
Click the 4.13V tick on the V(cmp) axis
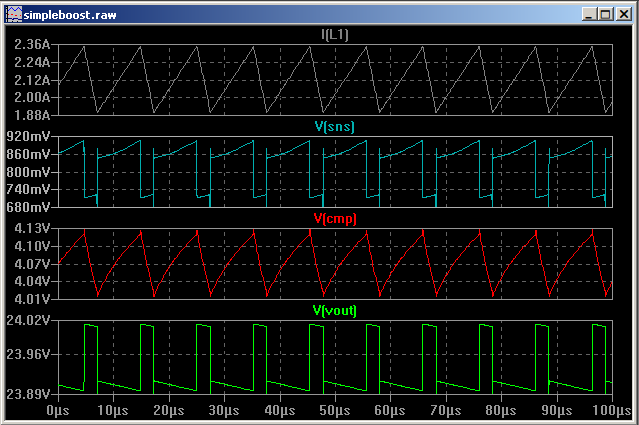coord(33,229)
